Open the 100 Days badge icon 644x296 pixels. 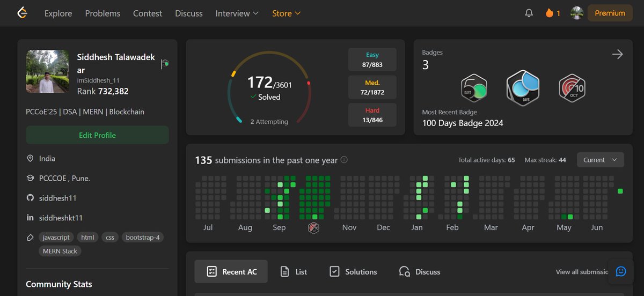pos(523,87)
